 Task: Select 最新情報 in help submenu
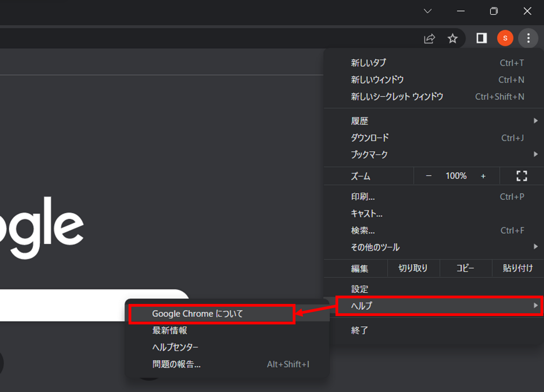click(x=227, y=331)
